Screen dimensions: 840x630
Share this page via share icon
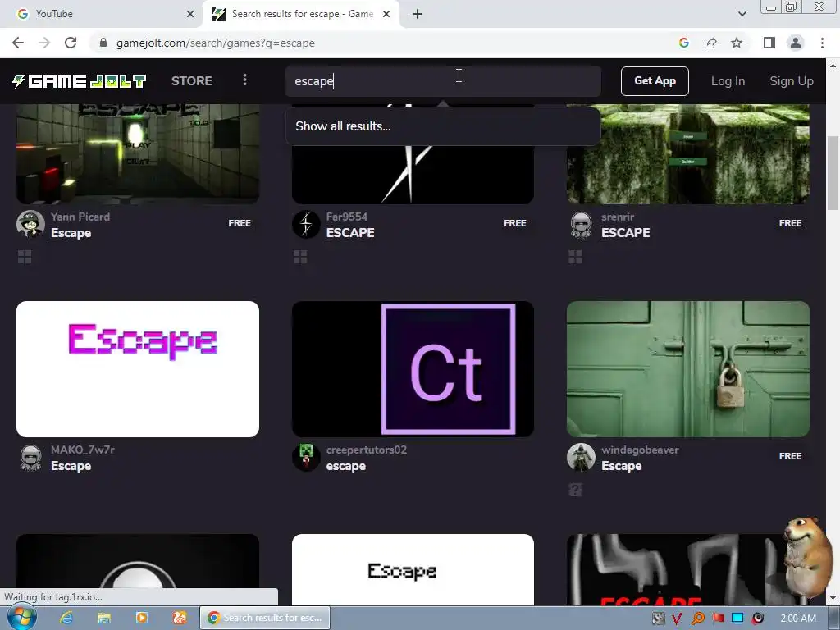click(710, 43)
